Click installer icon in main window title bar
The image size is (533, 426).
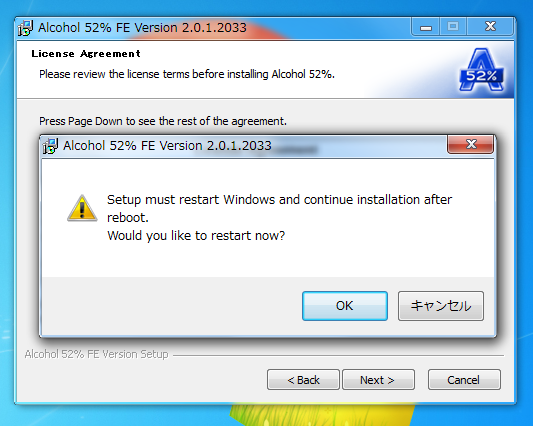(x=25, y=28)
